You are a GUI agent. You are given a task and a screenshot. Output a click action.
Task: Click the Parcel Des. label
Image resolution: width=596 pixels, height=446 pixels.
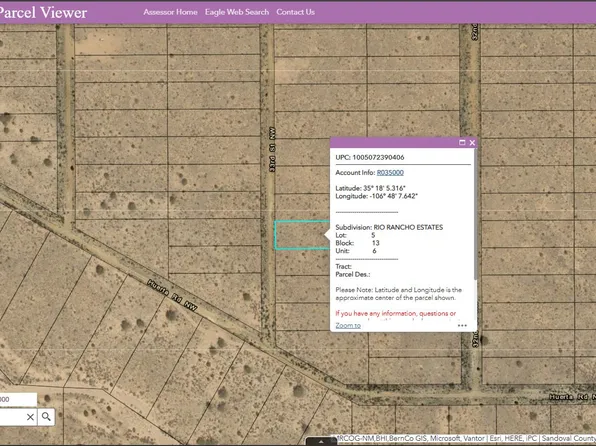pos(353,275)
